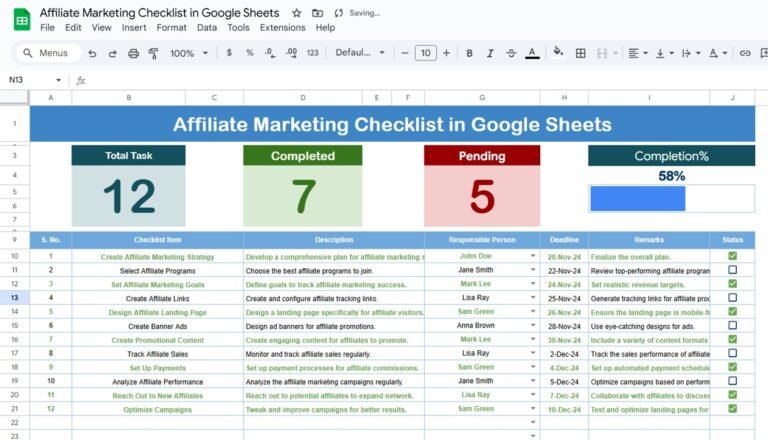Screen dimensions: 768x440
Task: Print the spreadsheet
Action: point(133,53)
